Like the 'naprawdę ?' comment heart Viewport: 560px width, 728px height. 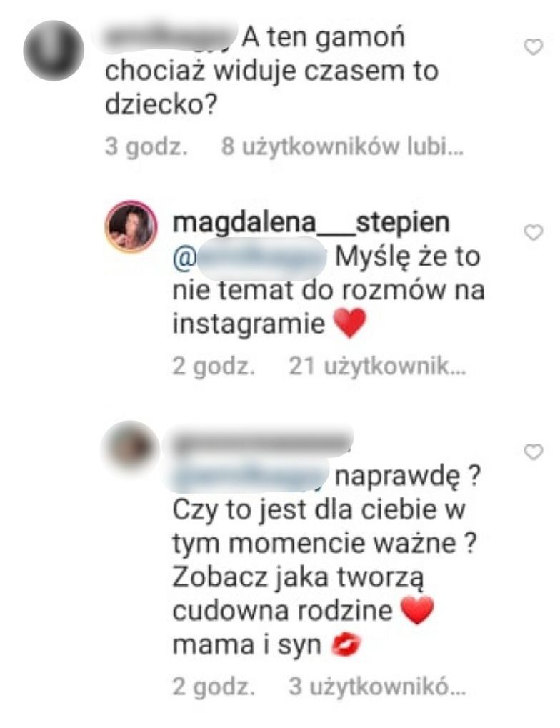coord(533,452)
